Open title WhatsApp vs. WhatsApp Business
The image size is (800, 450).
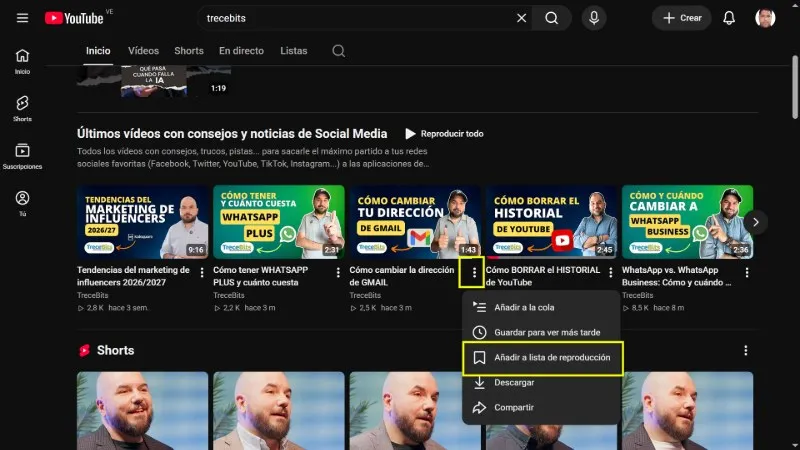(x=677, y=276)
